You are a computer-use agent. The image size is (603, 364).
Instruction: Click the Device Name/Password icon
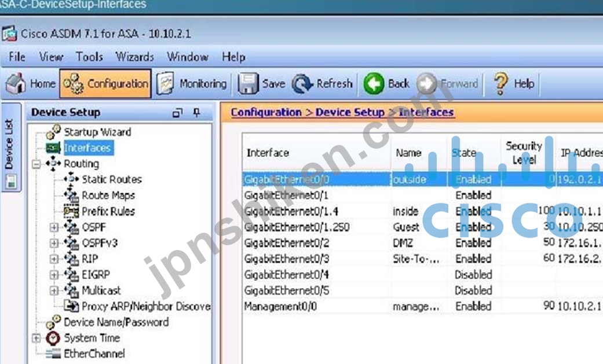tap(53, 322)
